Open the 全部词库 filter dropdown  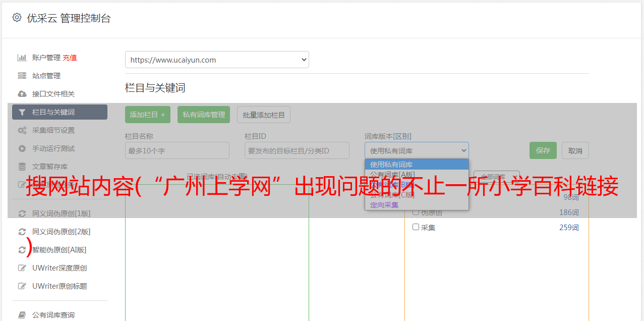[497, 177]
